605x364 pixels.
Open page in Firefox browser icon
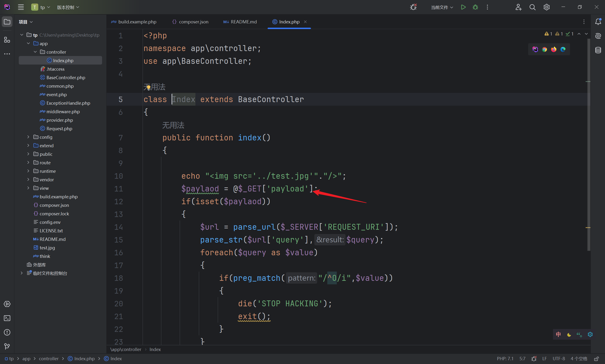[554, 50]
